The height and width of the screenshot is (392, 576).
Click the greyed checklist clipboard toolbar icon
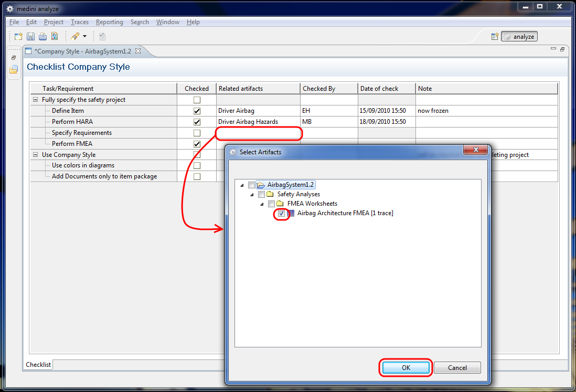102,36
